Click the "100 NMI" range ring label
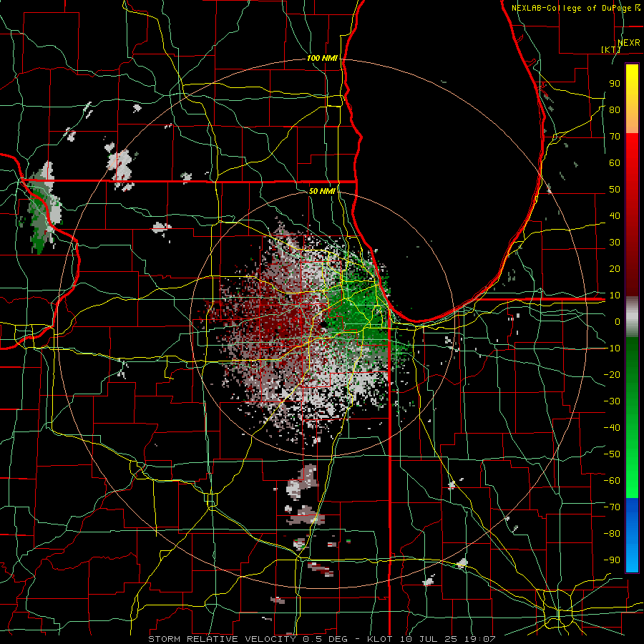Image resolution: width=644 pixels, height=644 pixels. click(322, 59)
